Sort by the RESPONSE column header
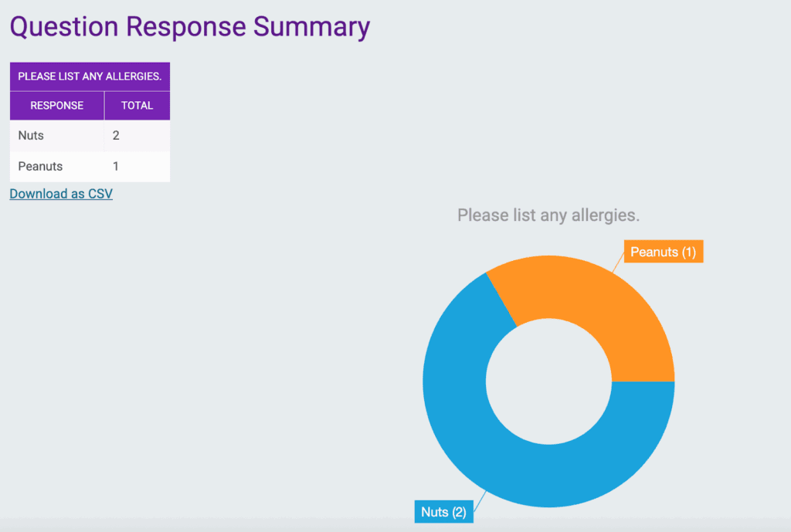The width and height of the screenshot is (791, 532). click(x=56, y=105)
